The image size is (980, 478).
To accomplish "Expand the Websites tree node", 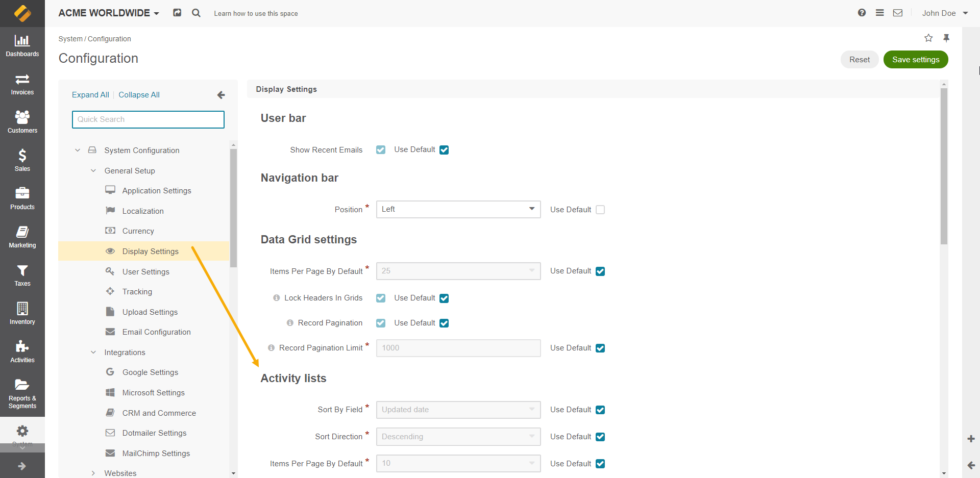I will tap(93, 473).
